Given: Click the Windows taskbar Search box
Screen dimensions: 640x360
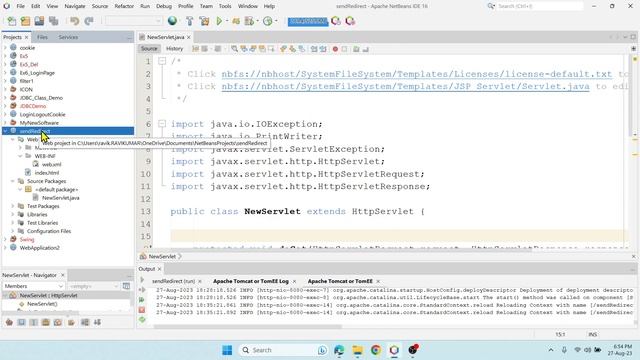Looking at the screenshot, I should point(284,350).
